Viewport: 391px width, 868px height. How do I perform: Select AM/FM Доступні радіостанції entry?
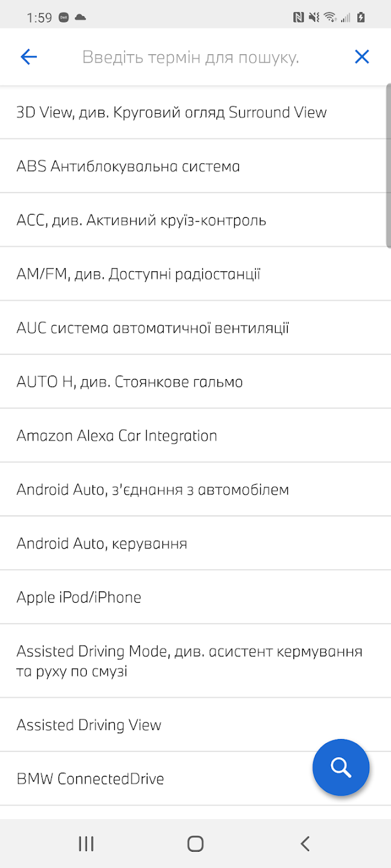(138, 274)
